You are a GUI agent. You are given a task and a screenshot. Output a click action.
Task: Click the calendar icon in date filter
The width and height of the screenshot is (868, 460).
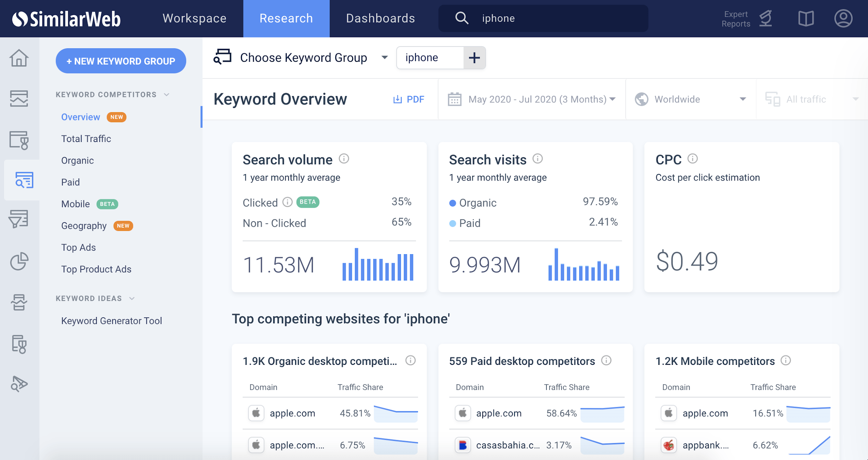point(454,99)
